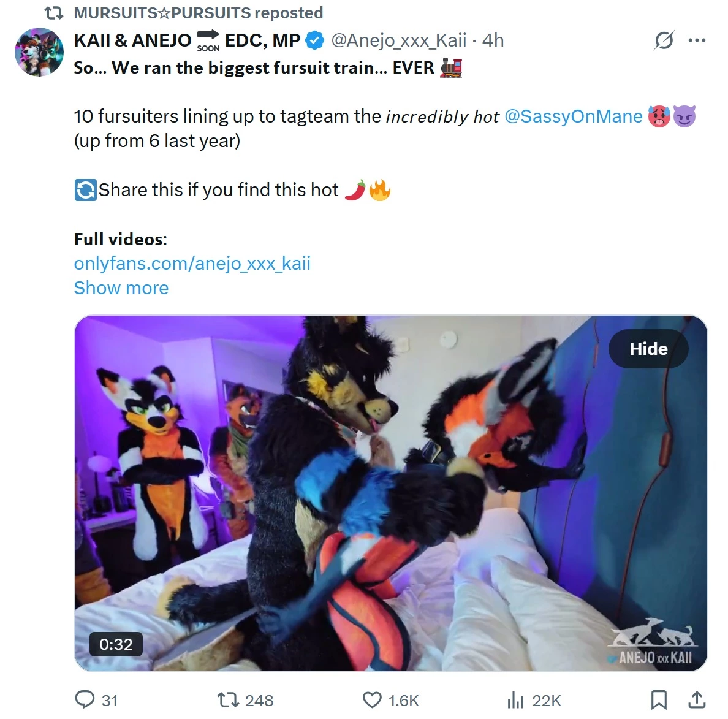Open the share post icon
This screenshot has height=719, width=728.
pos(697,699)
